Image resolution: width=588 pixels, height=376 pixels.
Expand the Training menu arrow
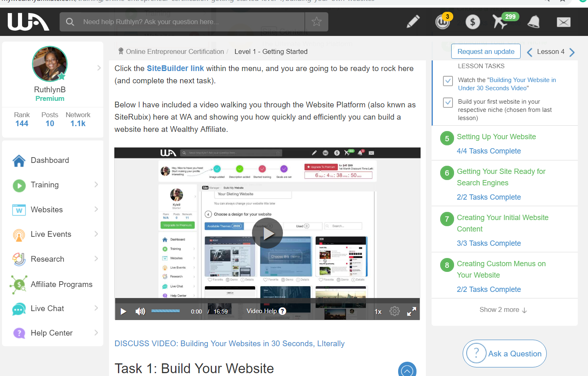[96, 185]
